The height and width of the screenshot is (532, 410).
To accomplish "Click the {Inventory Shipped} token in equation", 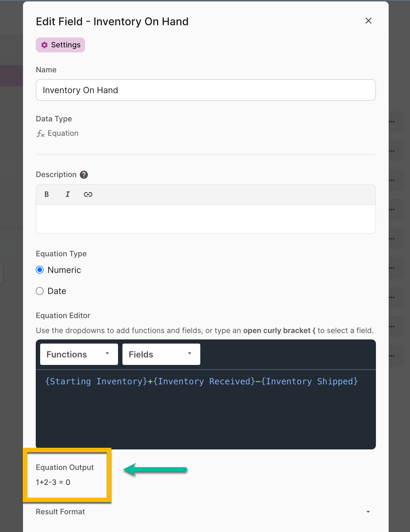I will (x=309, y=382).
